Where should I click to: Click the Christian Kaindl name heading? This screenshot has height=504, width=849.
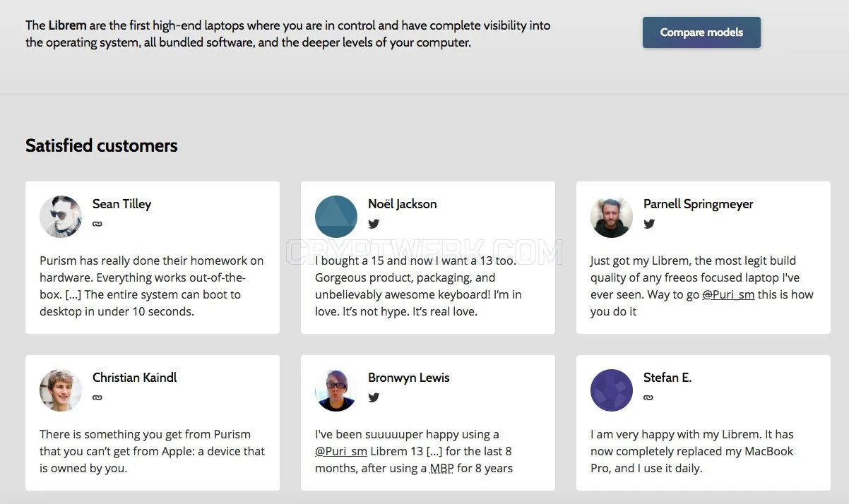point(135,378)
